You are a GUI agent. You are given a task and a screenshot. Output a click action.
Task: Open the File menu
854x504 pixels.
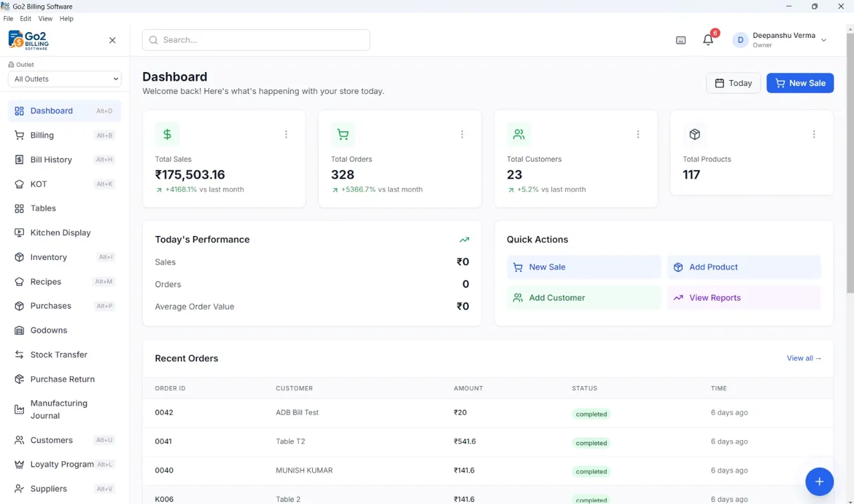click(x=8, y=19)
